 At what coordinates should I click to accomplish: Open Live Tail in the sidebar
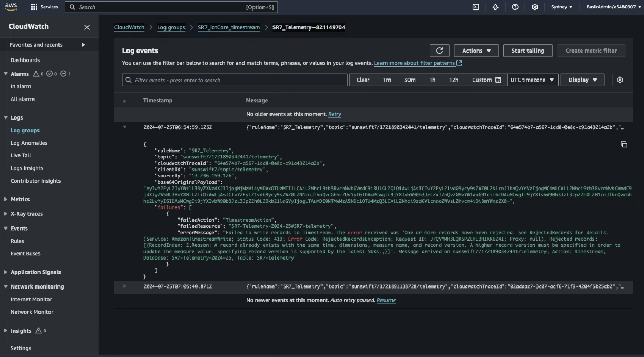click(x=21, y=155)
